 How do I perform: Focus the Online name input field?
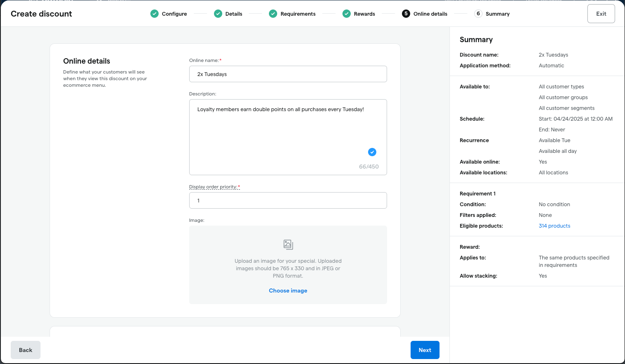(288, 74)
